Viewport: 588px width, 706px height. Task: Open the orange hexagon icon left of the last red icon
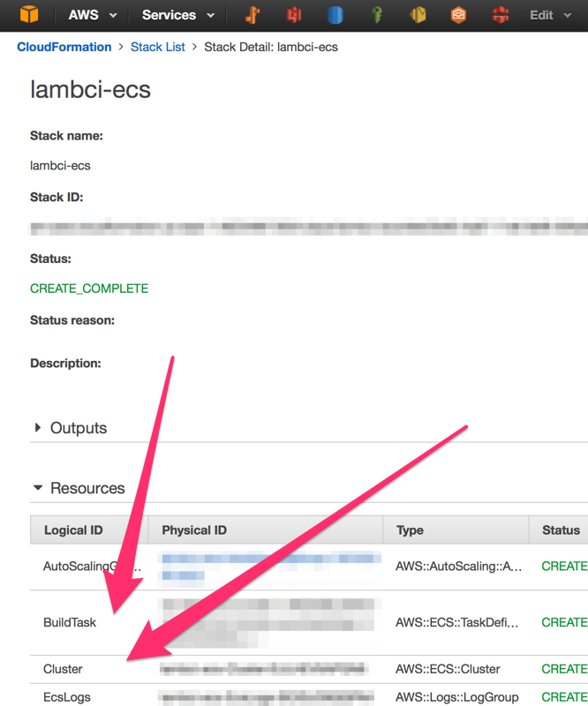point(458,15)
